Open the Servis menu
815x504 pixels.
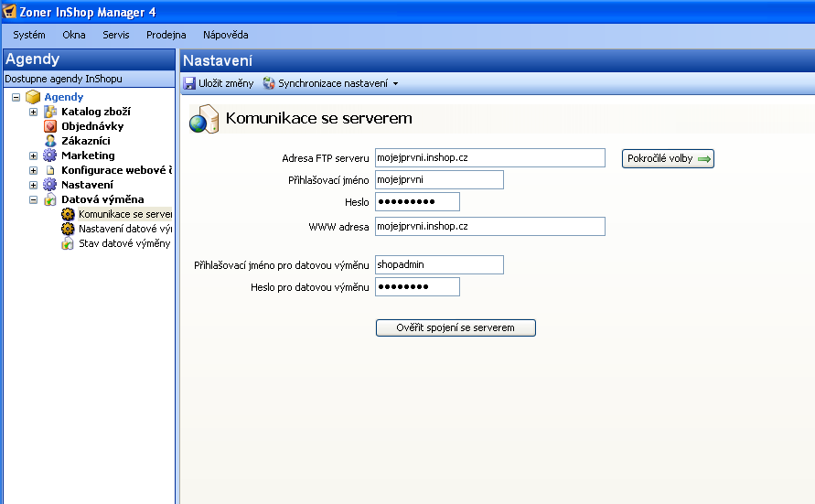pyautogui.click(x=116, y=35)
